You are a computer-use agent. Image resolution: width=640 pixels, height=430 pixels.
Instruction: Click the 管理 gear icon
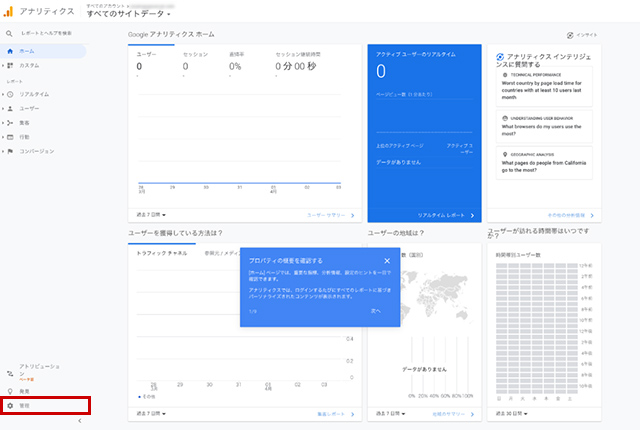click(x=10, y=406)
